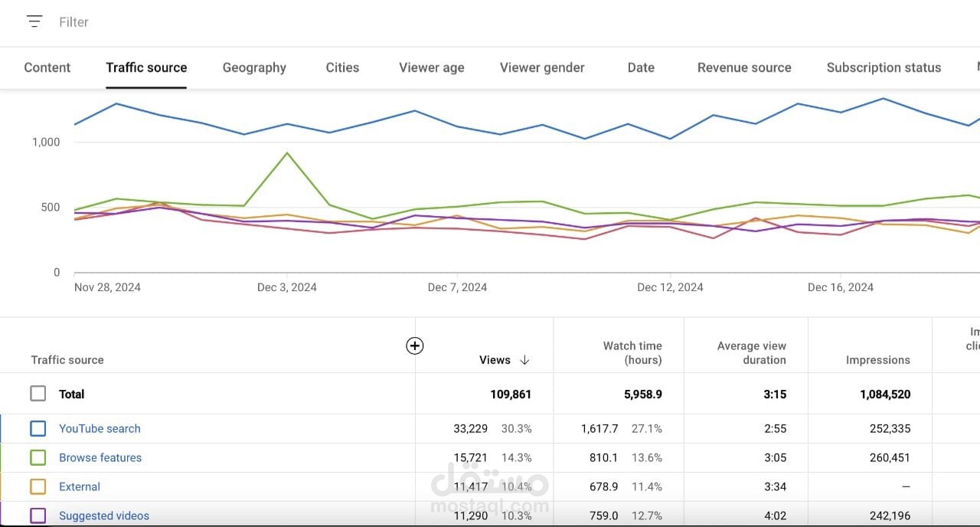This screenshot has width=980, height=527.
Task: Switch to the Geography tab
Action: pyautogui.click(x=254, y=67)
